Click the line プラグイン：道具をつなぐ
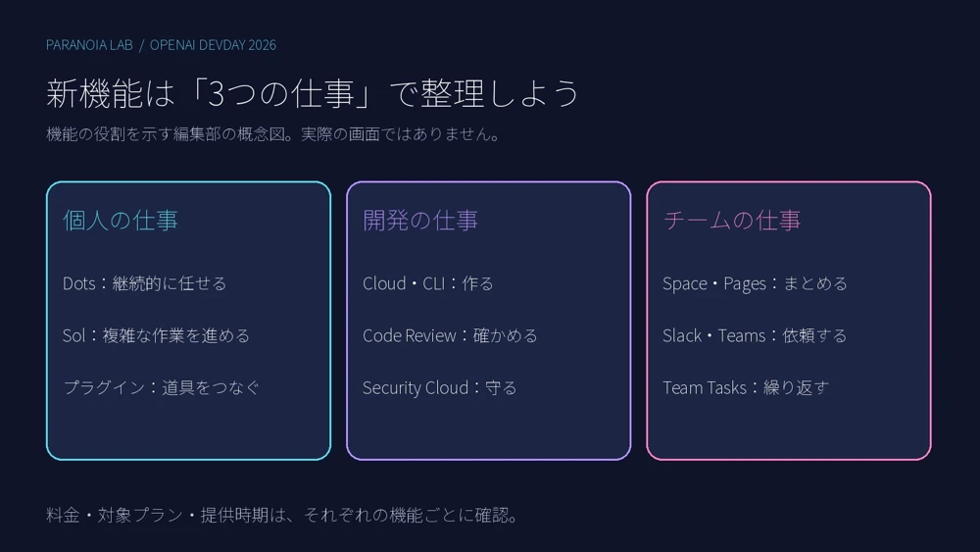Screen dimensions: 980x552 tap(162, 387)
